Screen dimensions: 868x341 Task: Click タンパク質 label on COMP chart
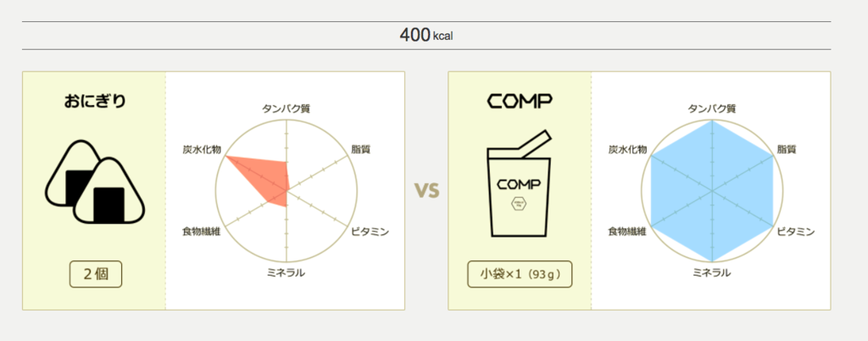(x=711, y=109)
